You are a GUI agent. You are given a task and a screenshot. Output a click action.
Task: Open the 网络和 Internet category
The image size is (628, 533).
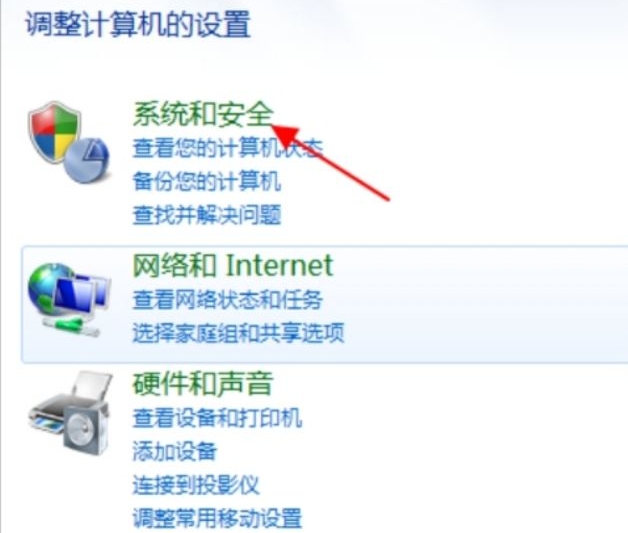233,265
